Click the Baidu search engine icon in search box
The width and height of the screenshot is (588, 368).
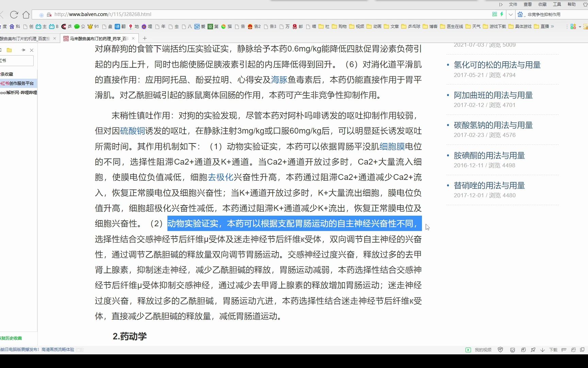click(520, 14)
